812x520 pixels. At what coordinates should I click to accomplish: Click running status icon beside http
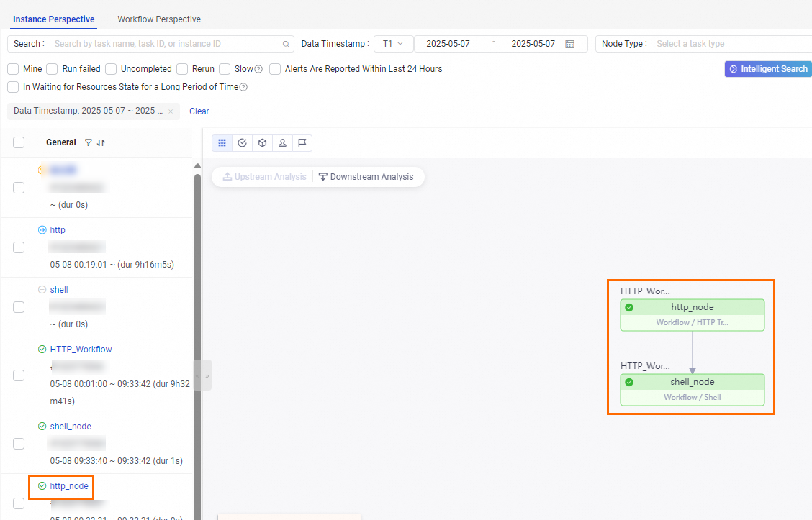click(x=42, y=229)
